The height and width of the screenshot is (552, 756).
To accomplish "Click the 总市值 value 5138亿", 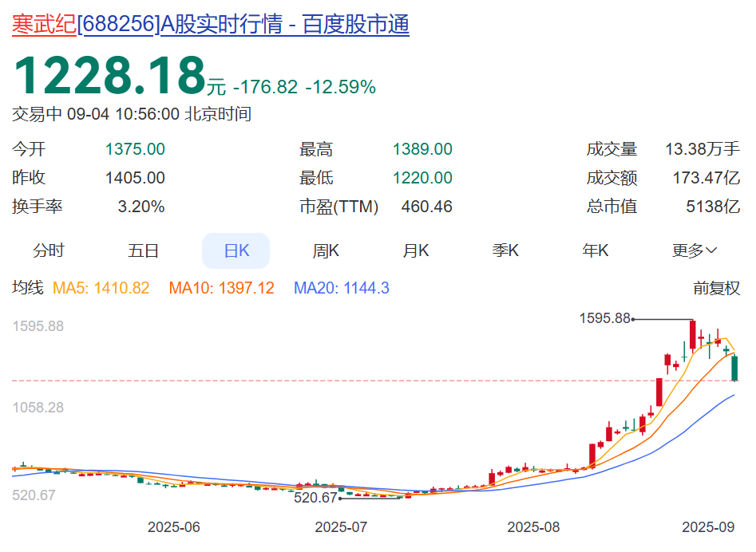I will coord(713,207).
